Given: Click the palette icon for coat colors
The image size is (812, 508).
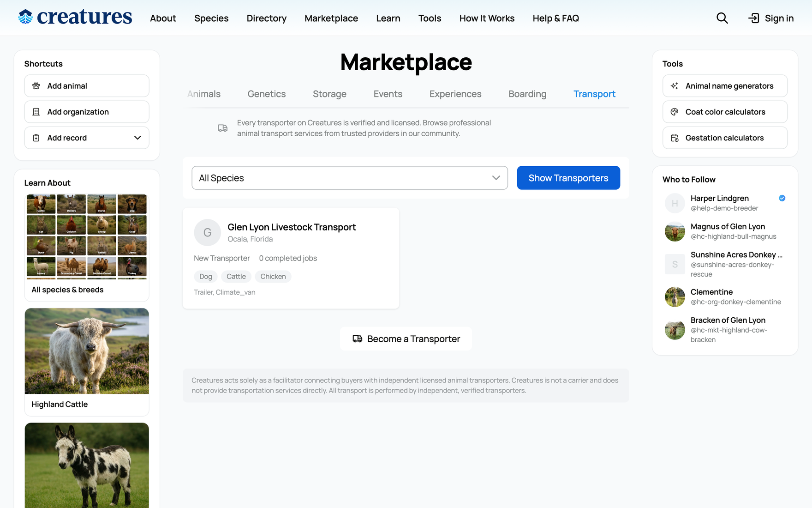Looking at the screenshot, I should point(675,112).
